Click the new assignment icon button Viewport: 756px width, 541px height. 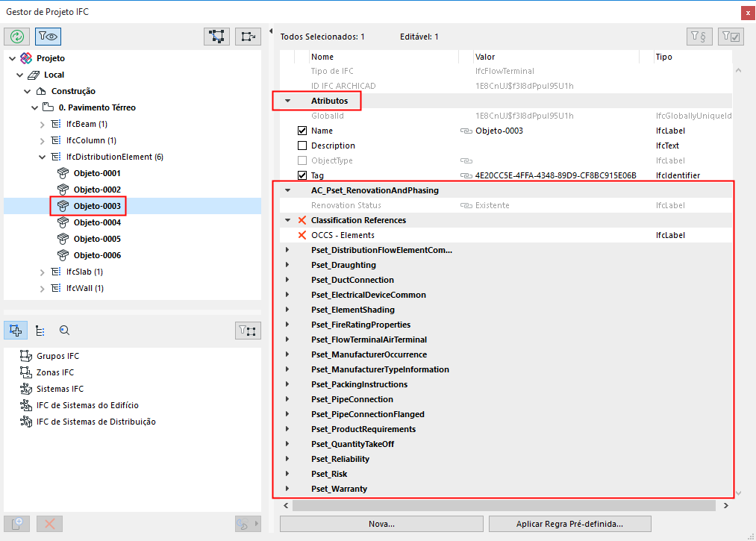click(17, 524)
